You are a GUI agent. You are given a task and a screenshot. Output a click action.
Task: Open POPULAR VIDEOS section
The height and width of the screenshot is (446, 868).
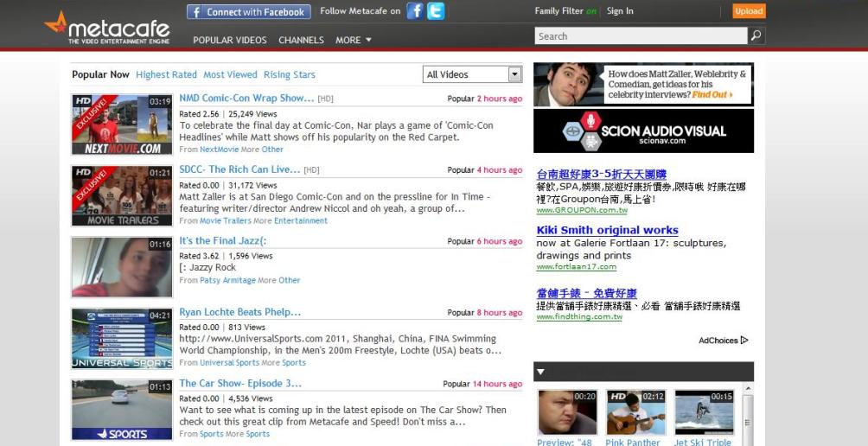[230, 40]
